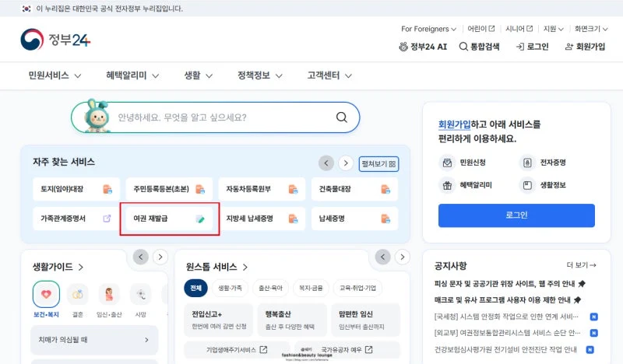Go to next 자주 찾는 서비스 page
The height and width of the screenshot is (364, 623).
(x=346, y=163)
